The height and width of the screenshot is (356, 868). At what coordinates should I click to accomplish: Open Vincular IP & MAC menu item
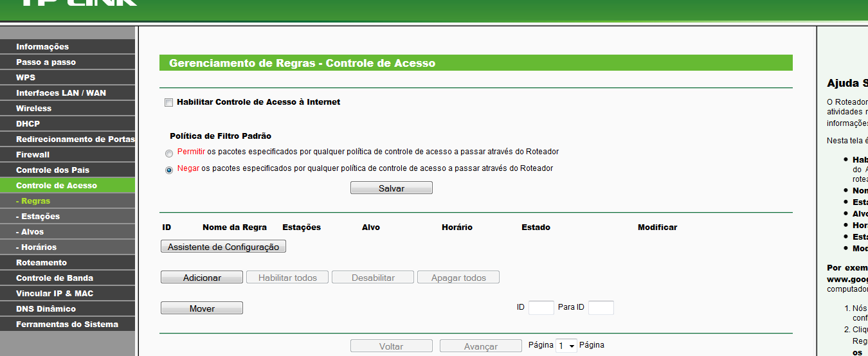click(x=68, y=293)
